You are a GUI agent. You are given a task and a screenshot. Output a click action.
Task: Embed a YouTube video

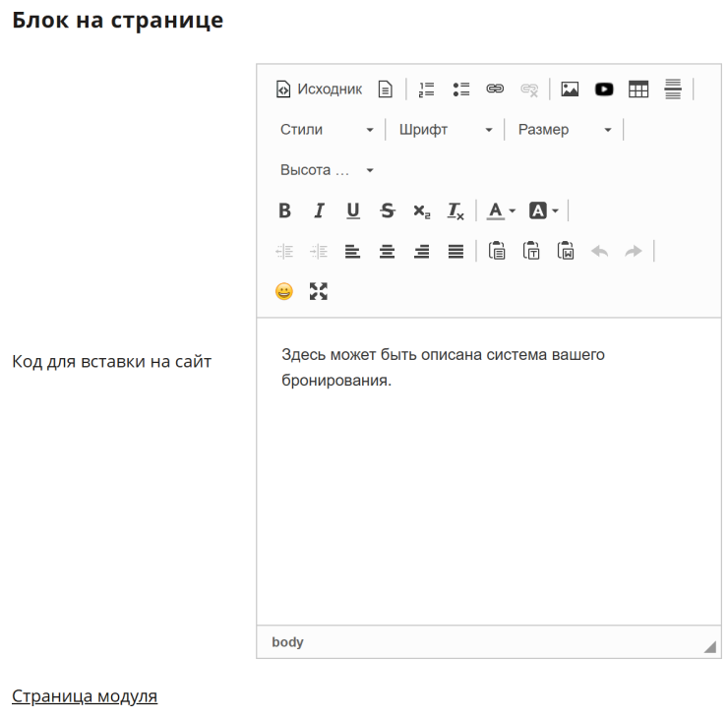(604, 90)
